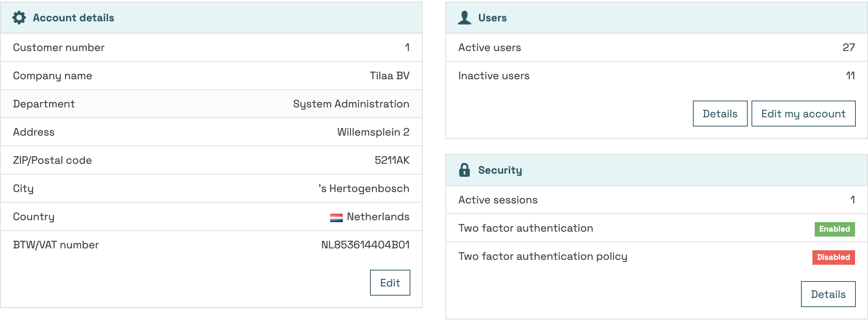Click the active users count 27
Viewport: 868px width, 320px height.
click(x=849, y=47)
